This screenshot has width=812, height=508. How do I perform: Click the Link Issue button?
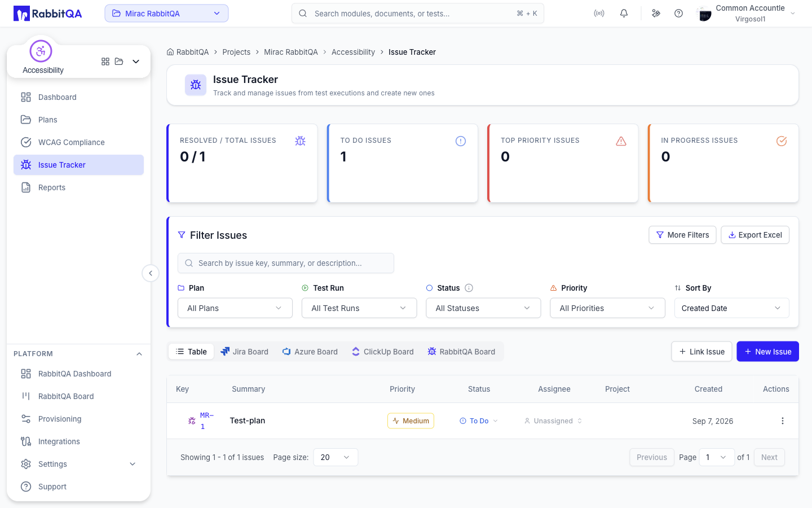click(701, 352)
